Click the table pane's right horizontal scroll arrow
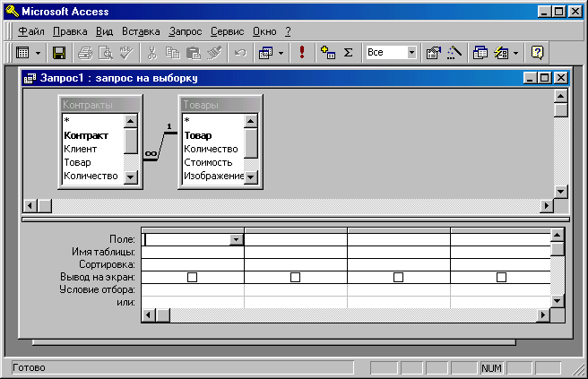Screen dimensions: 588x379 pyautogui.click(x=547, y=205)
